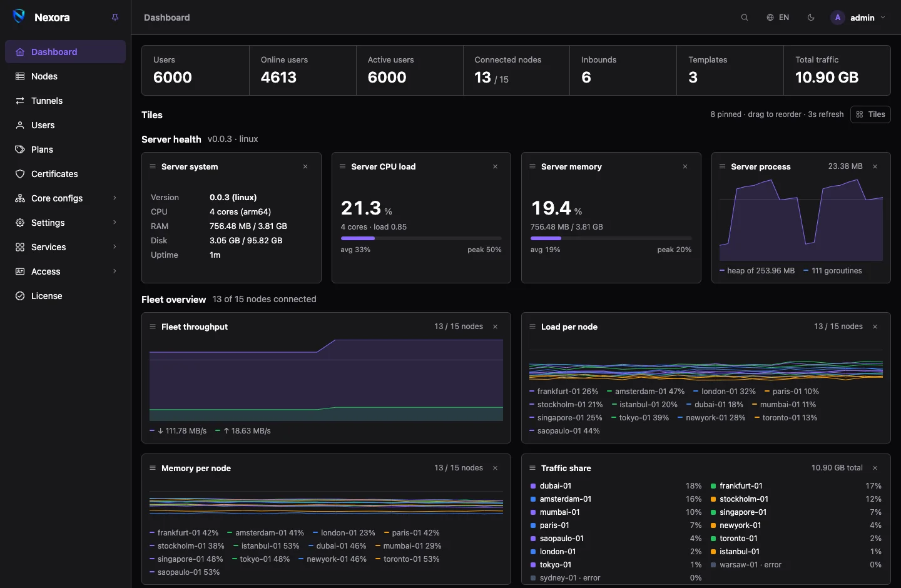Screen dimensions: 901x588
Task: Expand the Access submenu chevron
Action: (115, 271)
